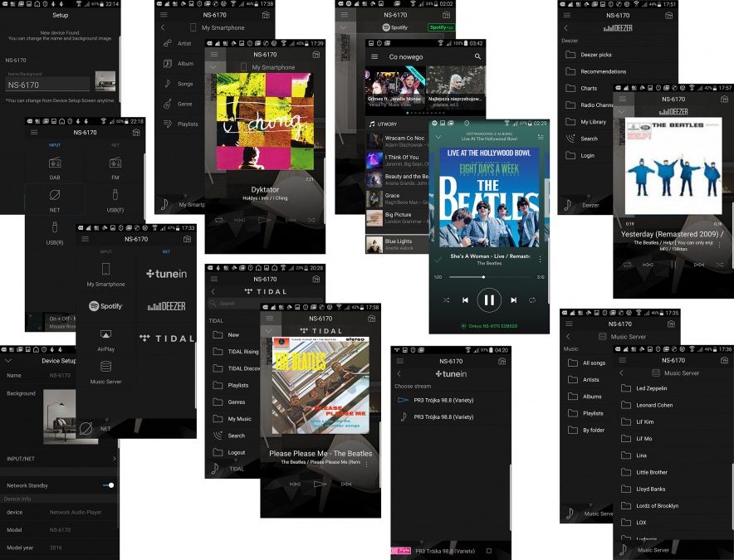Image resolution: width=734 pixels, height=560 pixels.
Task: Switch to NET tab above DAB and FM
Action: (x=115, y=145)
